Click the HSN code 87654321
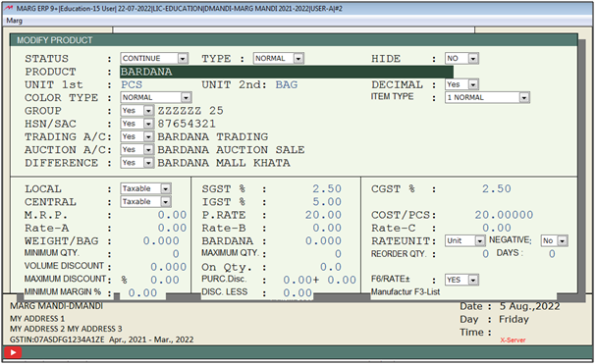596x364 pixels. [187, 124]
